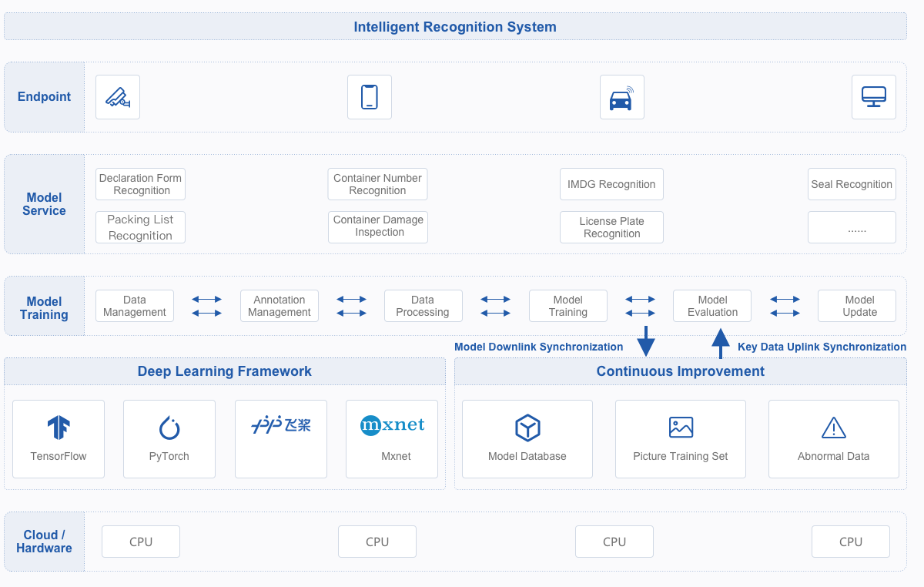Click the Model Service row label

[x=45, y=204]
